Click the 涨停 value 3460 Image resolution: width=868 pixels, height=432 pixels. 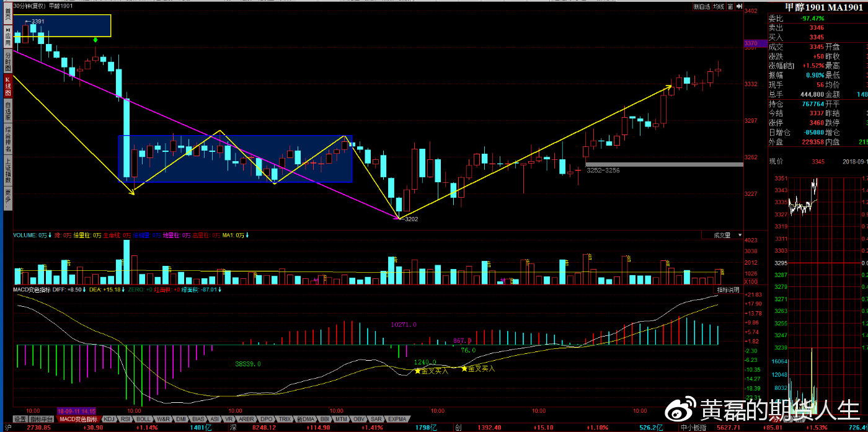pos(817,123)
